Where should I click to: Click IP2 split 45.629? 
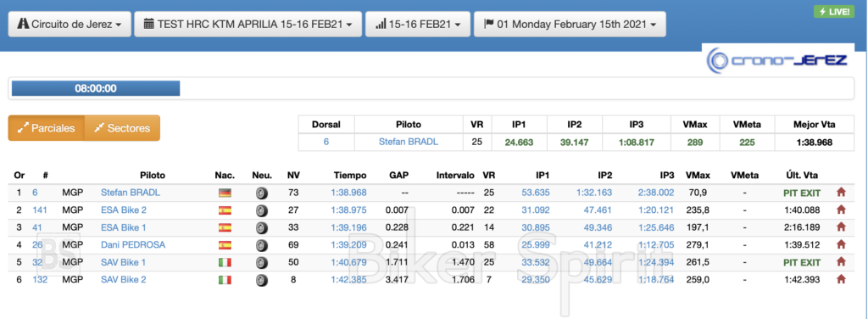pyautogui.click(x=598, y=279)
